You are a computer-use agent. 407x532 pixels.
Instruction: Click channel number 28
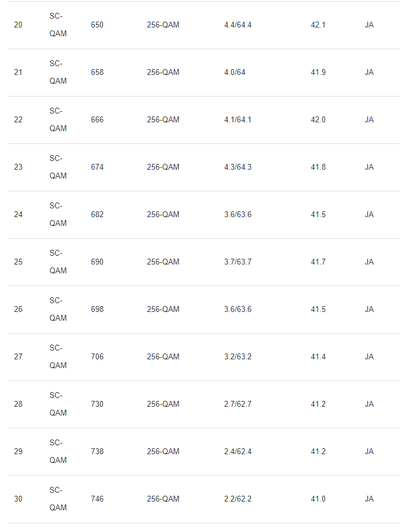18,404
